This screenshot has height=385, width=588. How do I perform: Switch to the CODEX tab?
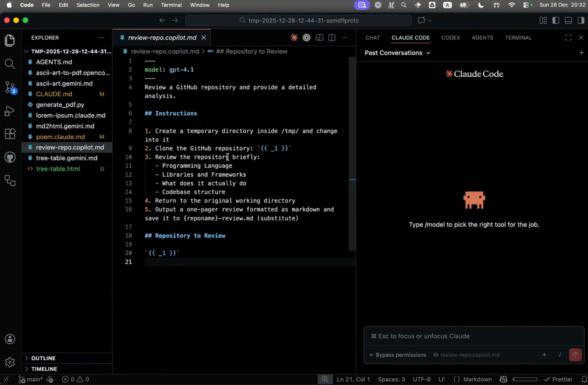click(450, 38)
